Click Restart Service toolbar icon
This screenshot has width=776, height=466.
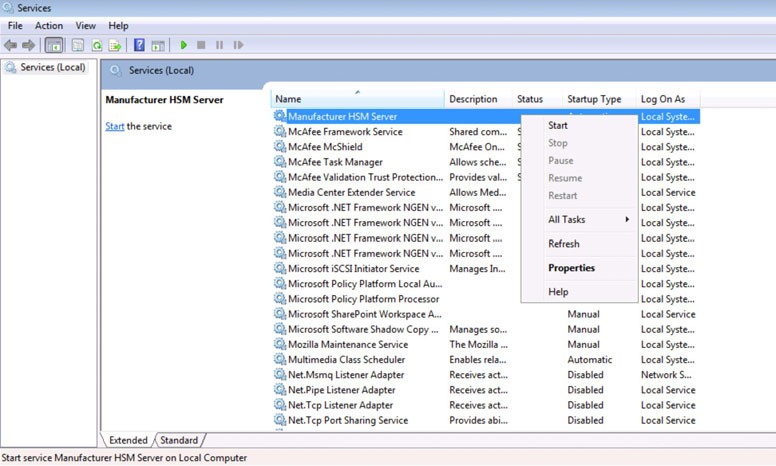pos(239,45)
